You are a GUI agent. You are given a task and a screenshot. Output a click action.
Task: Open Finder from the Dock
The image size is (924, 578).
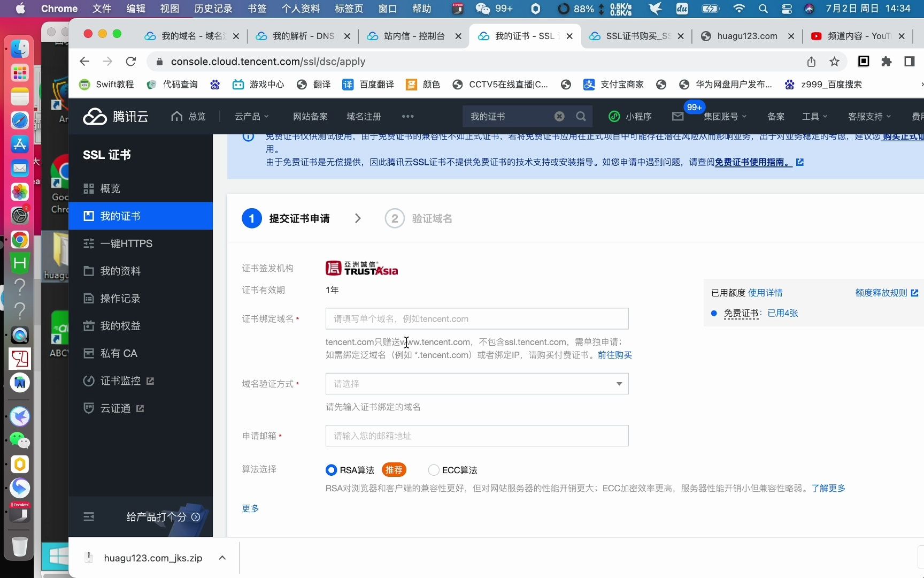[20, 49]
